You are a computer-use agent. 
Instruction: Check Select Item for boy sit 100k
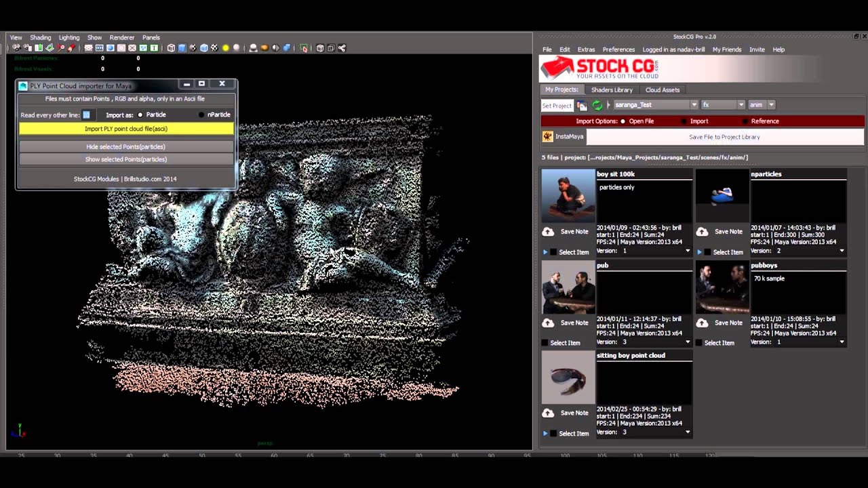click(x=553, y=252)
